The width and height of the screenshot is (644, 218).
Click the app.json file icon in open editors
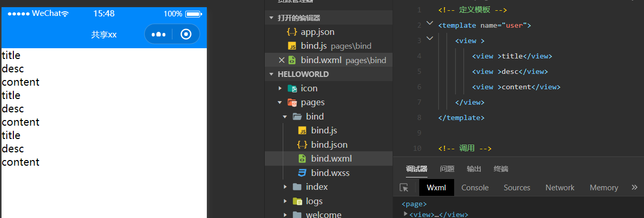tap(292, 32)
